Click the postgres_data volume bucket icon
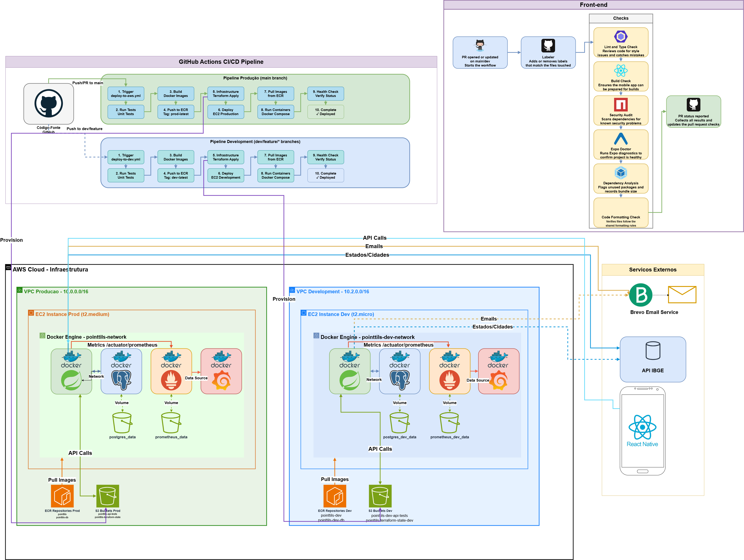The height and width of the screenshot is (560, 744). [x=122, y=422]
